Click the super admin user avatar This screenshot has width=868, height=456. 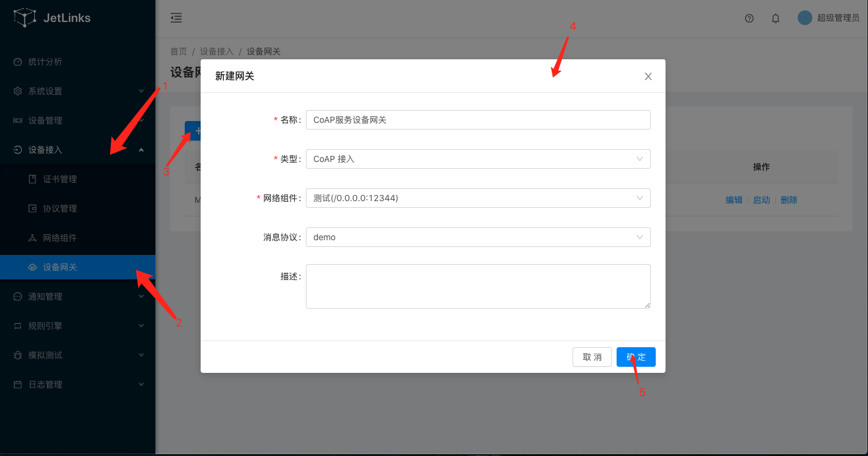tap(804, 18)
